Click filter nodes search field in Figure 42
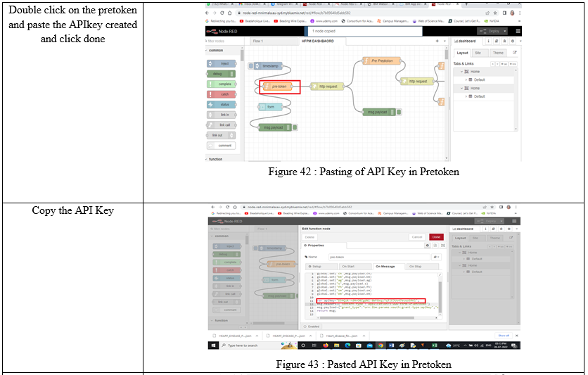Screen dimensions: 588x375 point(224,41)
